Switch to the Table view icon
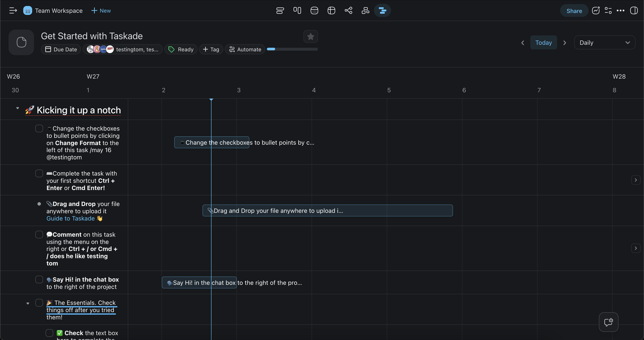This screenshot has height=340, width=644. pyautogui.click(x=331, y=10)
